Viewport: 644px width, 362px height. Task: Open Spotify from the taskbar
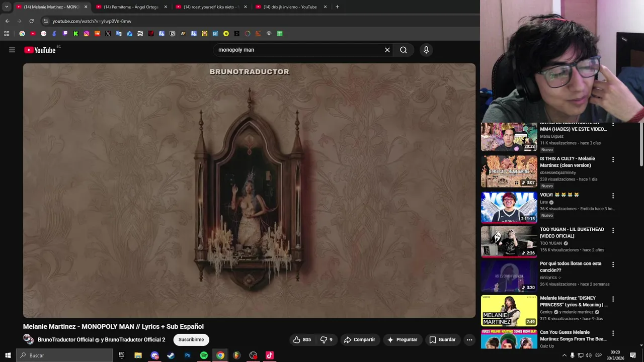pyautogui.click(x=204, y=355)
